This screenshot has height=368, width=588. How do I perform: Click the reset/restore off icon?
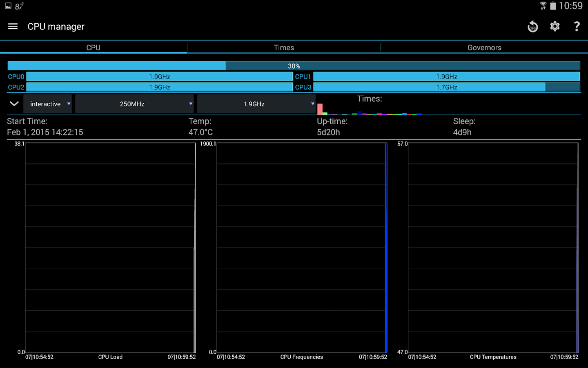pyautogui.click(x=532, y=27)
